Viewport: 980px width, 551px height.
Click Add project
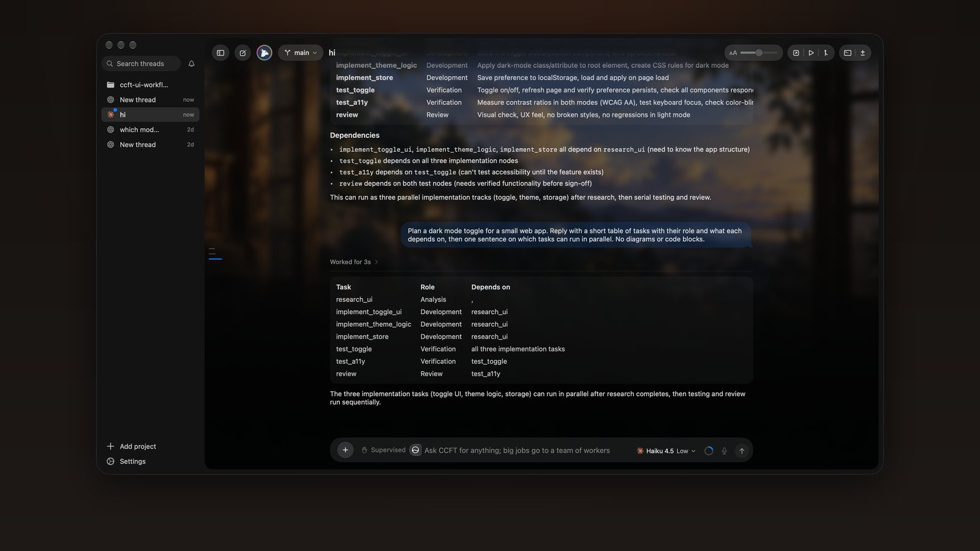132,446
